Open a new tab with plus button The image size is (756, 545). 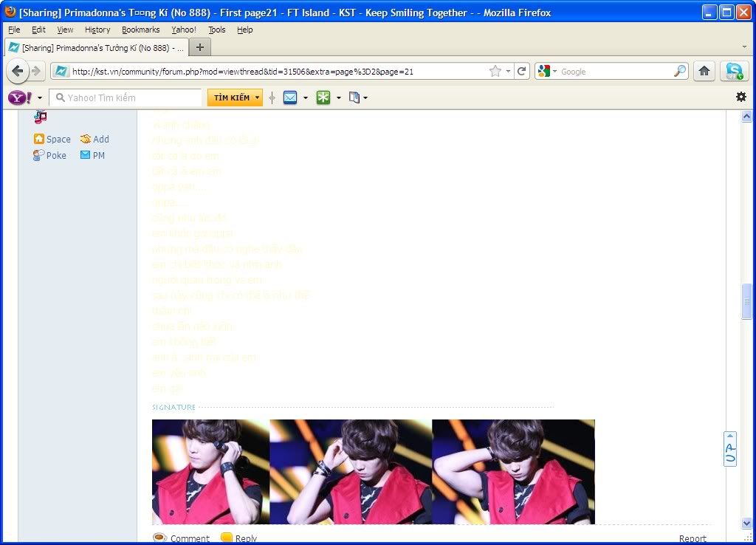(x=200, y=47)
